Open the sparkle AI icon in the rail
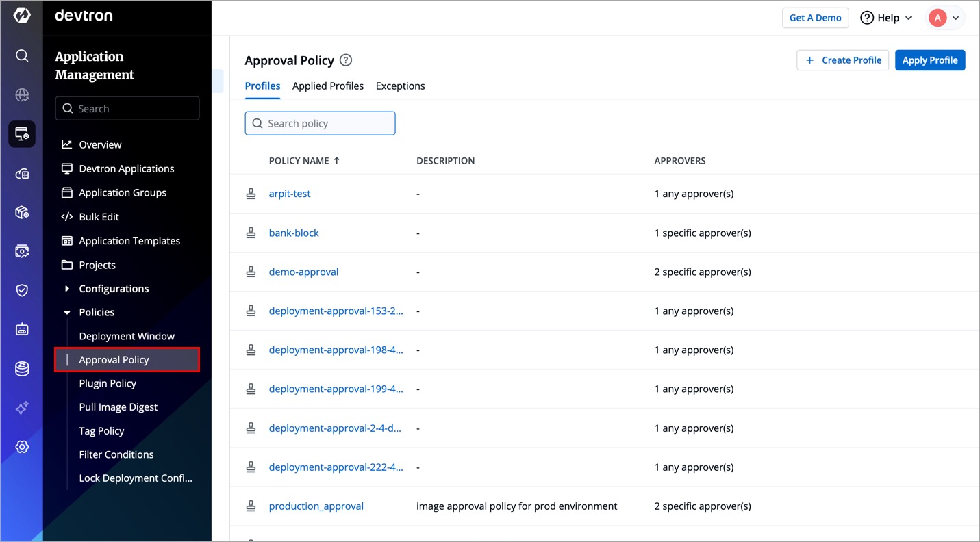980x542 pixels. point(22,408)
